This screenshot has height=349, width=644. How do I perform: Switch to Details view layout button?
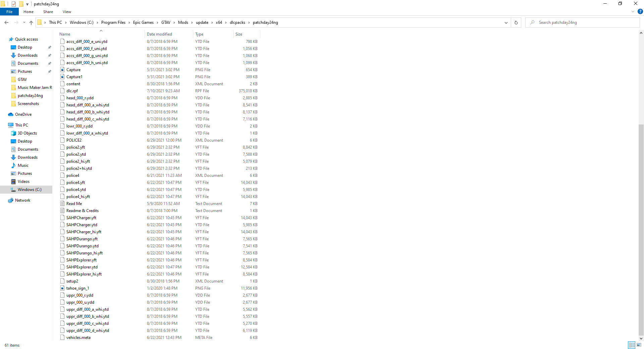pos(632,345)
